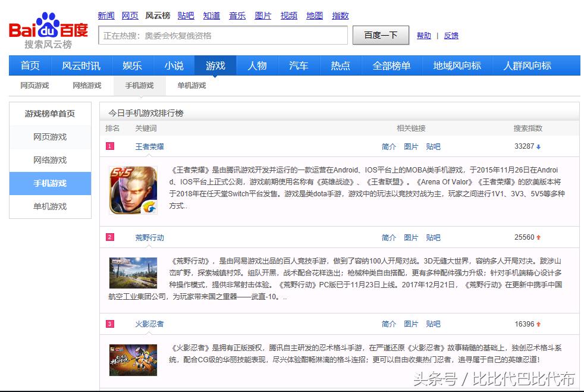Open the 娱乐 category in navigation
This screenshot has width=584, height=392.
[x=132, y=66]
